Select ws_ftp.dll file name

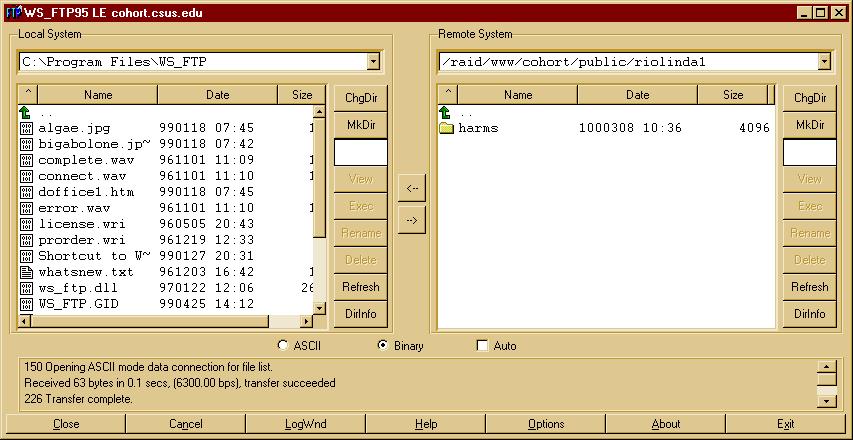[78, 288]
